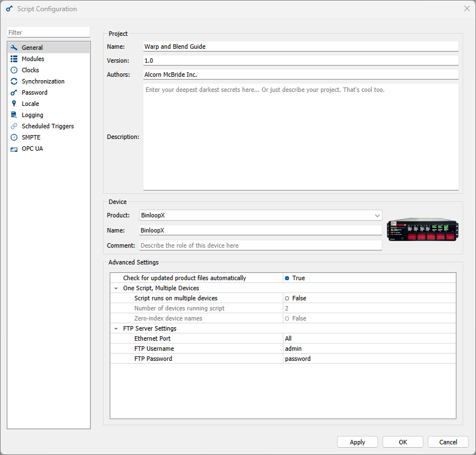
Task: Click the Locale pin icon
Action: tap(14, 104)
